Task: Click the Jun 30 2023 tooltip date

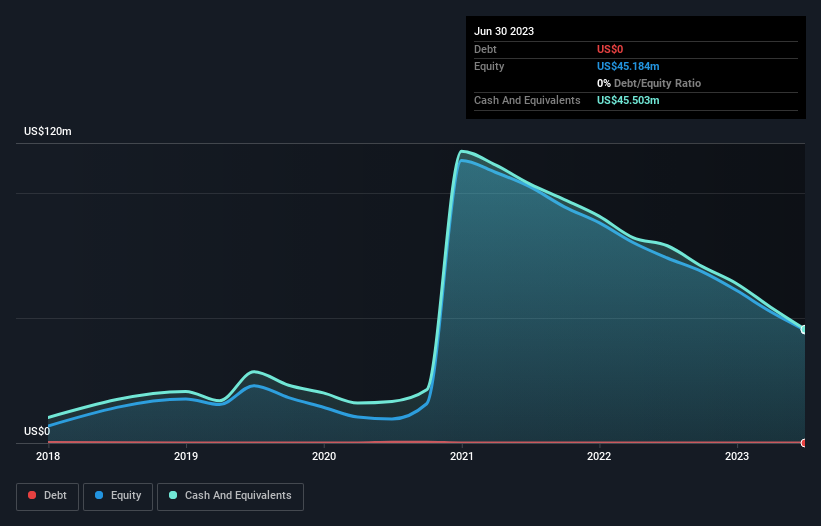Action: coord(504,31)
